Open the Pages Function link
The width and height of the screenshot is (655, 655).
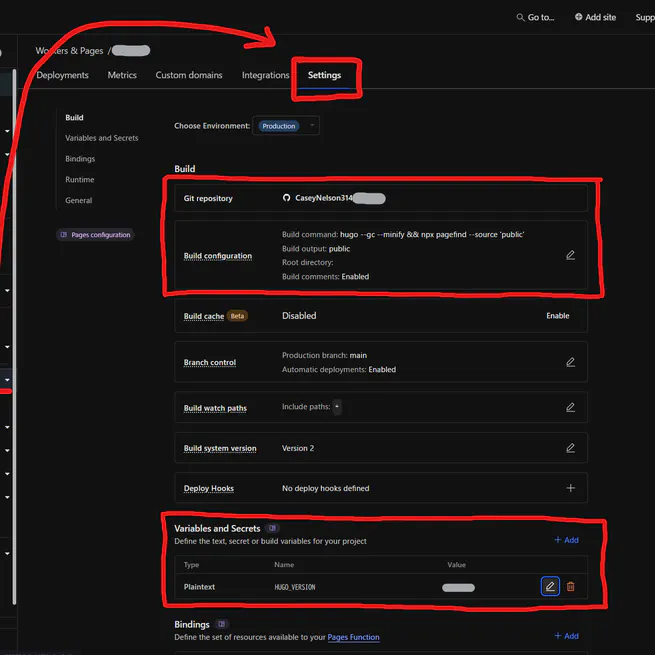[353, 637]
